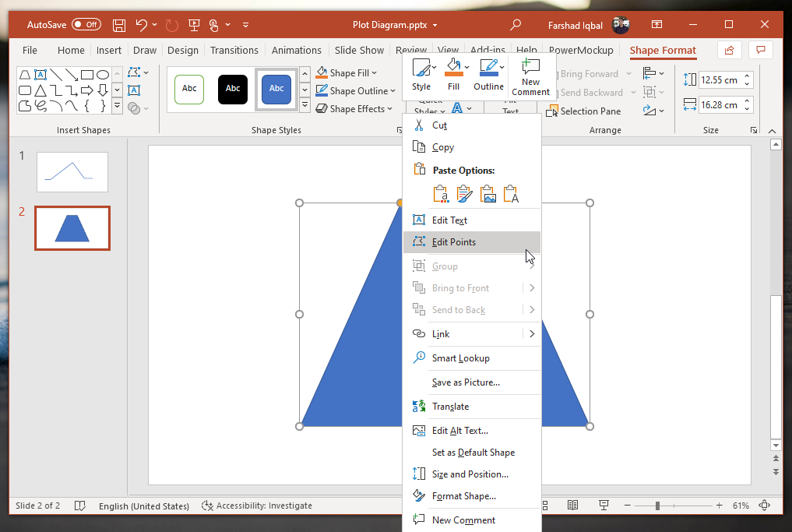Click the Undo arrow icon
The width and height of the screenshot is (792, 532).
click(142, 25)
